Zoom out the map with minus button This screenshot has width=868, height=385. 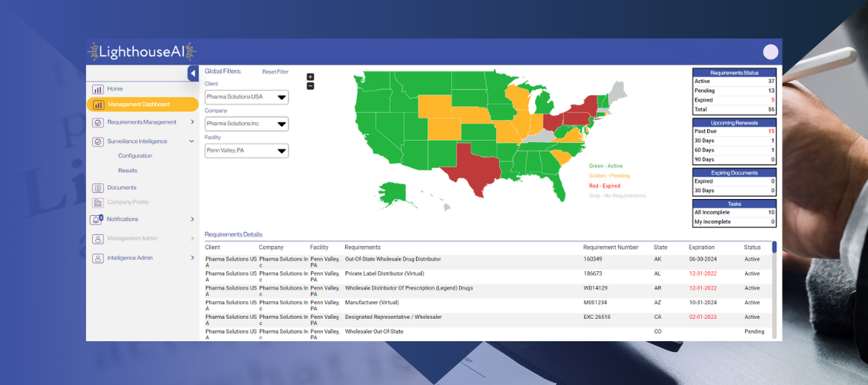pyautogui.click(x=310, y=86)
